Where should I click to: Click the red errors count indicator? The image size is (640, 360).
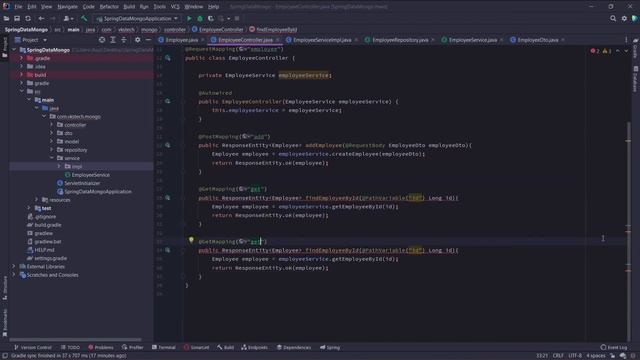point(595,51)
